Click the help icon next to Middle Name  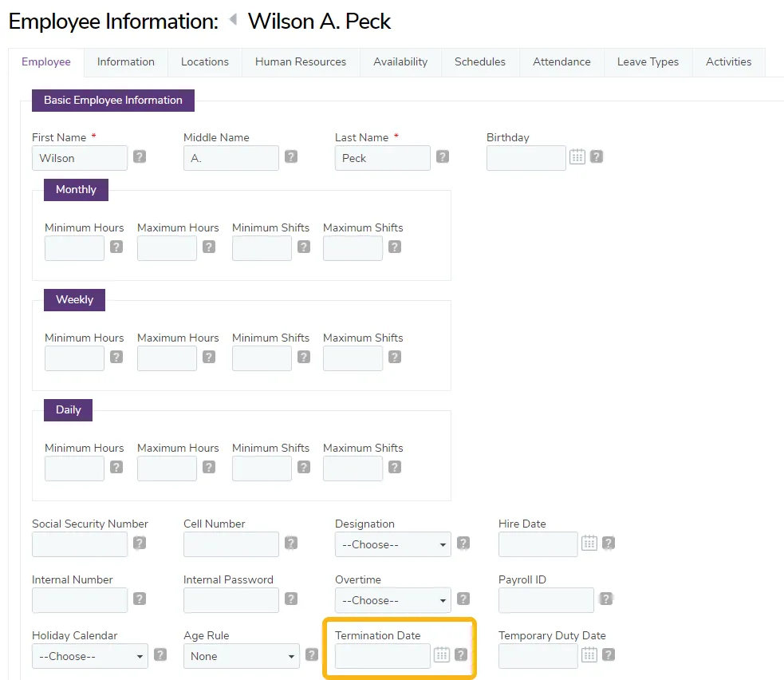[x=291, y=156]
